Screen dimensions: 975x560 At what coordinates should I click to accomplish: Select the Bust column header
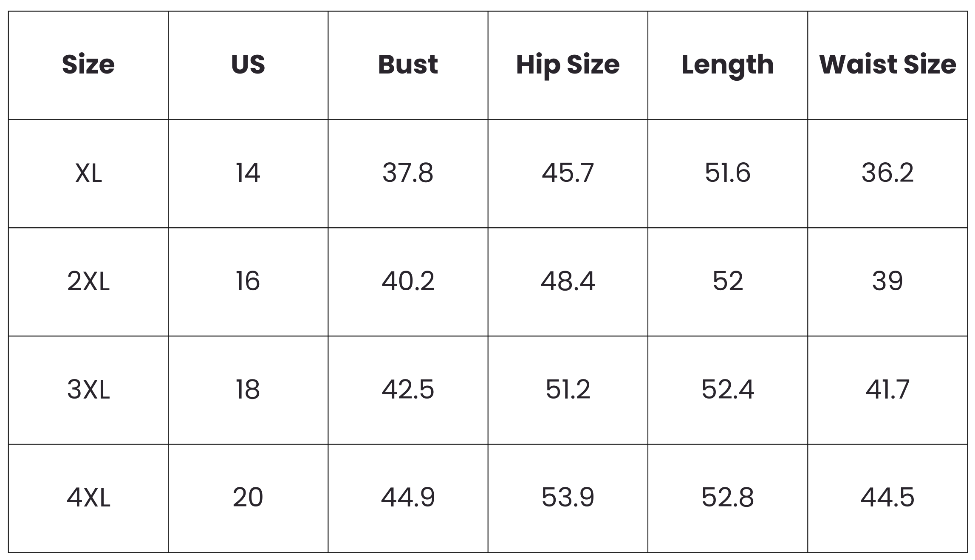[408, 65]
